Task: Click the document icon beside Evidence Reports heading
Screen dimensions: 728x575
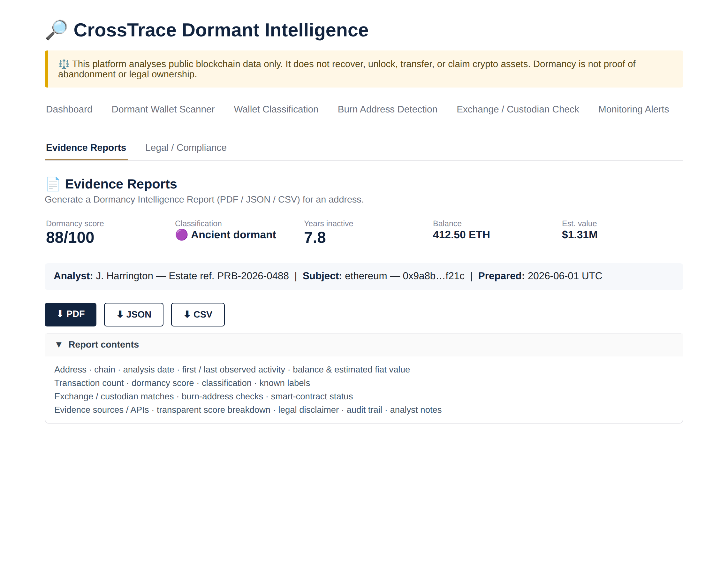Action: [53, 184]
